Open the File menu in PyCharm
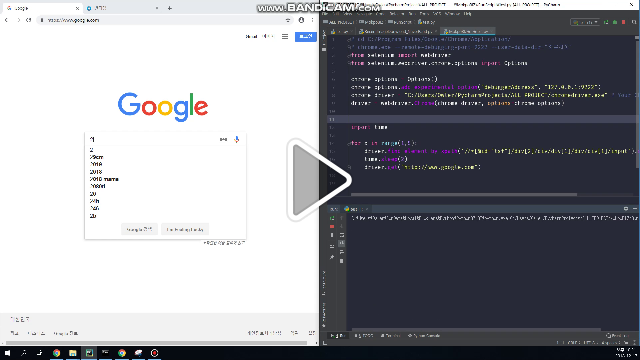The width and height of the screenshot is (640, 360). pyautogui.click(x=325, y=14)
